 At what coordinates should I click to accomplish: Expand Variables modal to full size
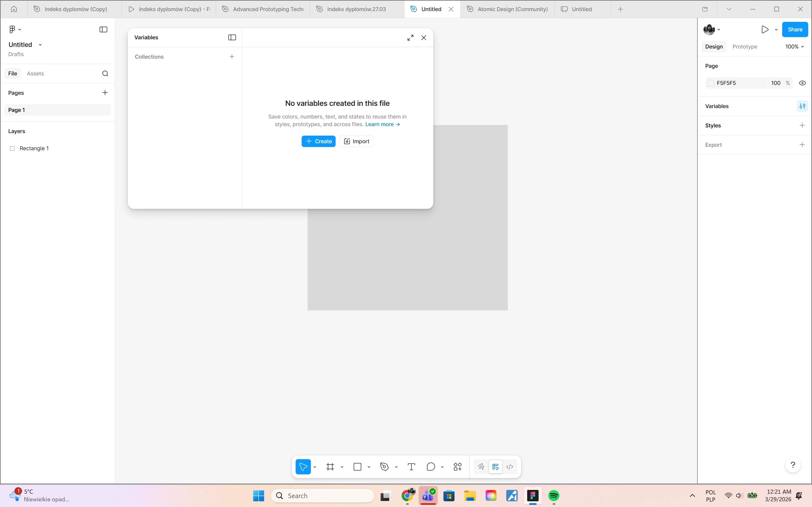tap(410, 38)
